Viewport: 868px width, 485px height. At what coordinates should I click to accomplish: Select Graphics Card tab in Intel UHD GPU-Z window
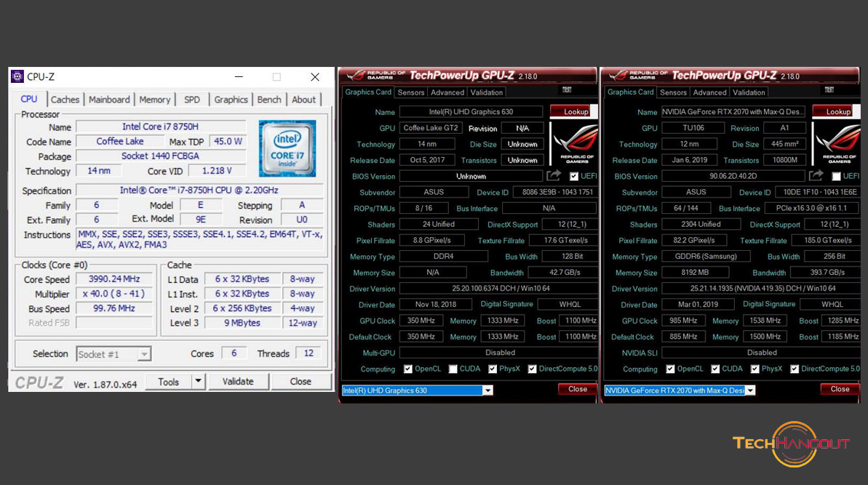[x=368, y=92]
